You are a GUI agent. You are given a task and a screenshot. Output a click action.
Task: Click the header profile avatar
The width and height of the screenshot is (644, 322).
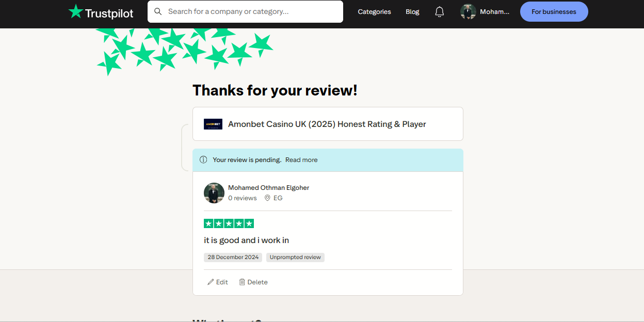468,12
